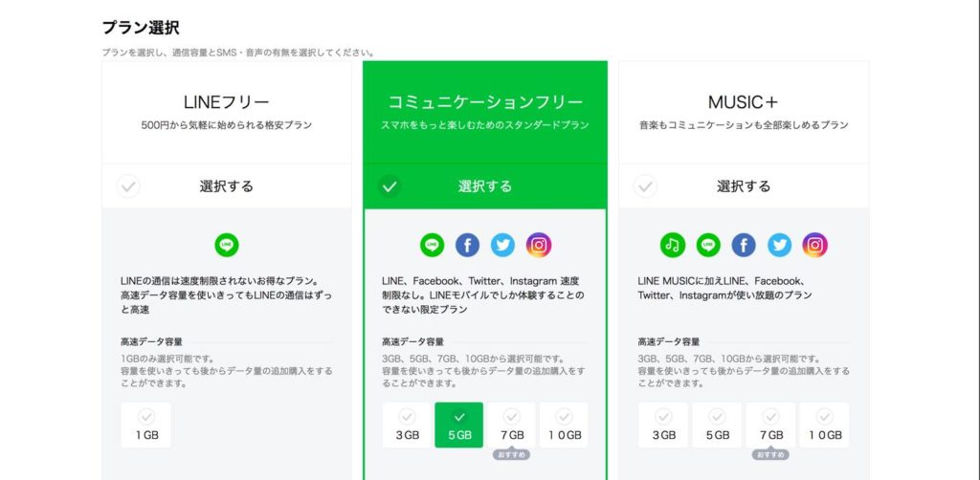Choose 7GB in MUSIC+ plan
The height and width of the screenshot is (480, 980).
coord(770,425)
